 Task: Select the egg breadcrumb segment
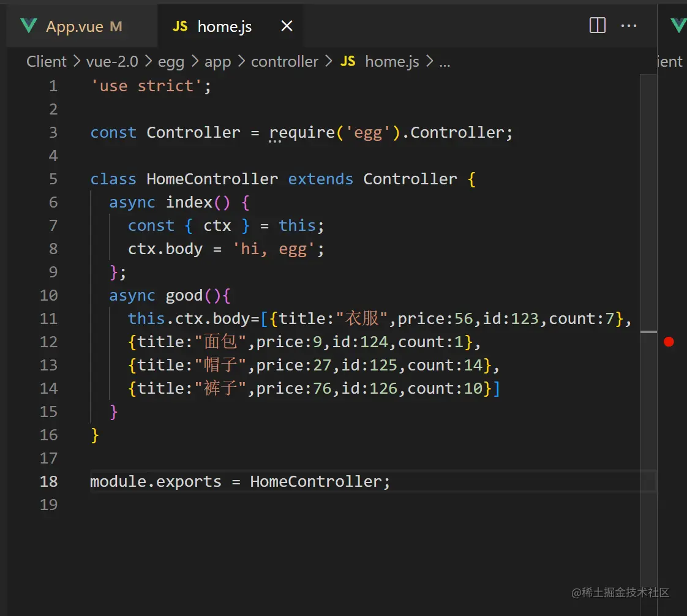(171, 62)
